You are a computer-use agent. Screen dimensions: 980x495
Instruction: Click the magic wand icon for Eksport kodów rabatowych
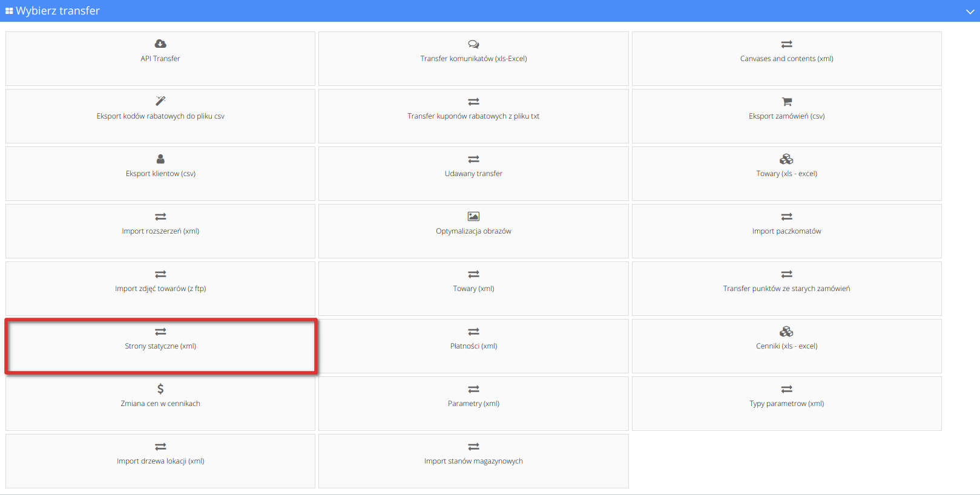click(x=160, y=101)
